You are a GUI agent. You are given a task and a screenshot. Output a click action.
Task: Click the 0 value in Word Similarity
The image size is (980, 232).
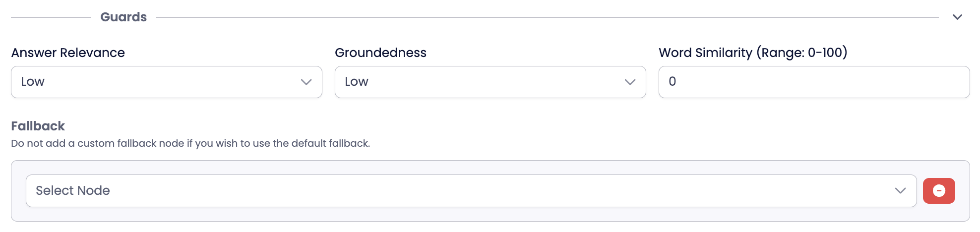coord(673,82)
